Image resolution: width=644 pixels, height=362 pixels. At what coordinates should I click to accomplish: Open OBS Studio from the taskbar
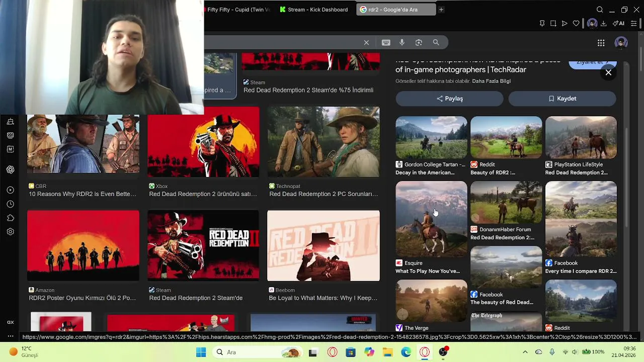tap(443, 352)
